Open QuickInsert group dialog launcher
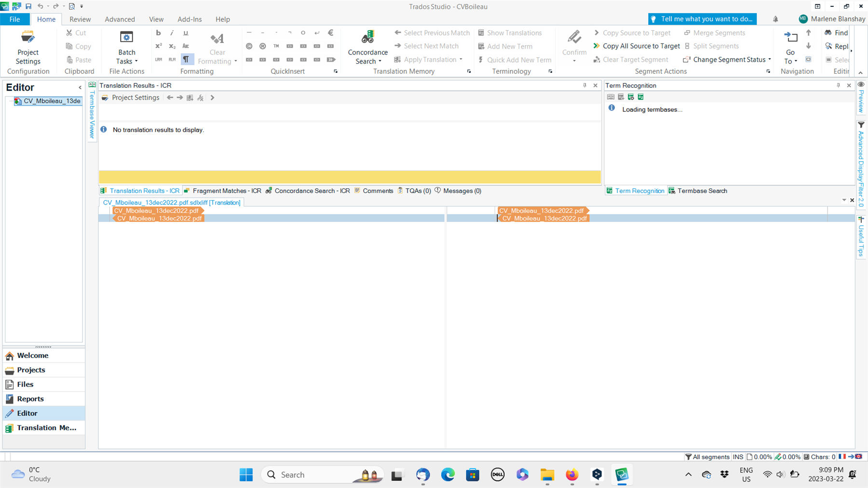Screen dimensions: 868x488 point(336,71)
